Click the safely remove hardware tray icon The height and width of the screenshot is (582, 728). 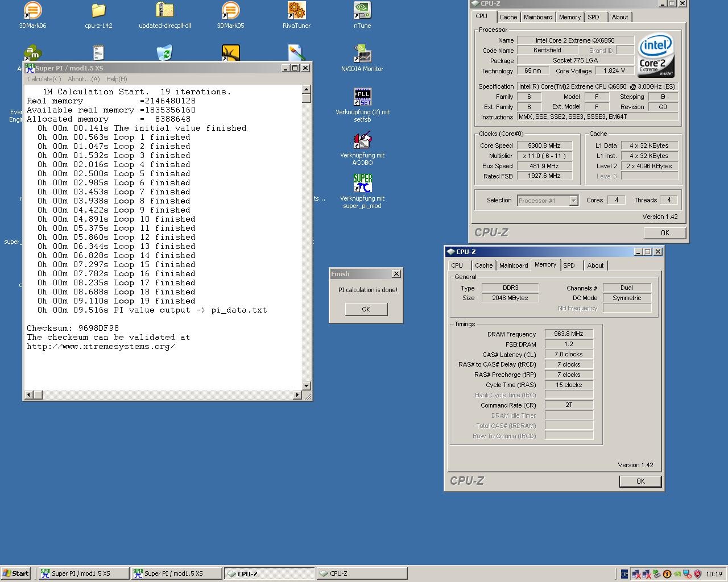point(657,574)
